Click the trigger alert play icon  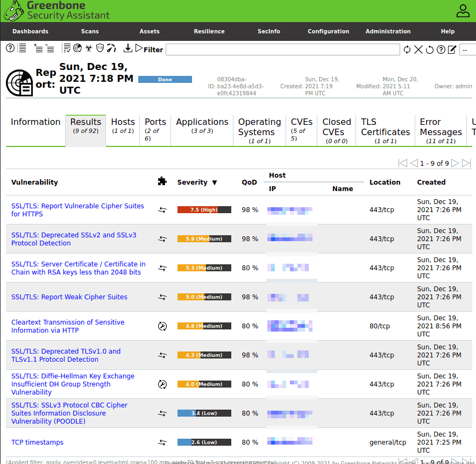click(139, 49)
